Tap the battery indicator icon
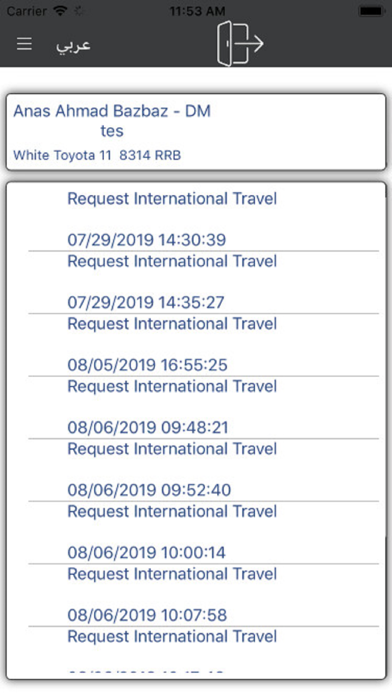 tap(372, 11)
